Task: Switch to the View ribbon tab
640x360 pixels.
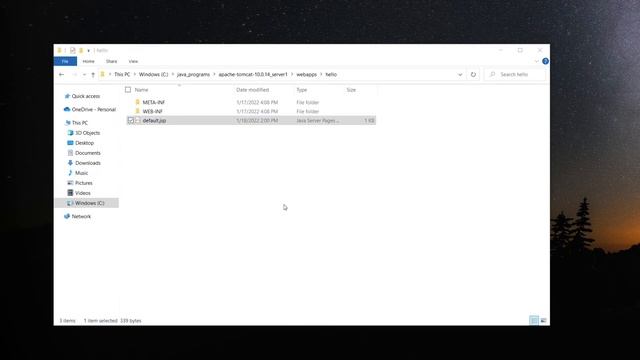Action: click(x=133, y=61)
